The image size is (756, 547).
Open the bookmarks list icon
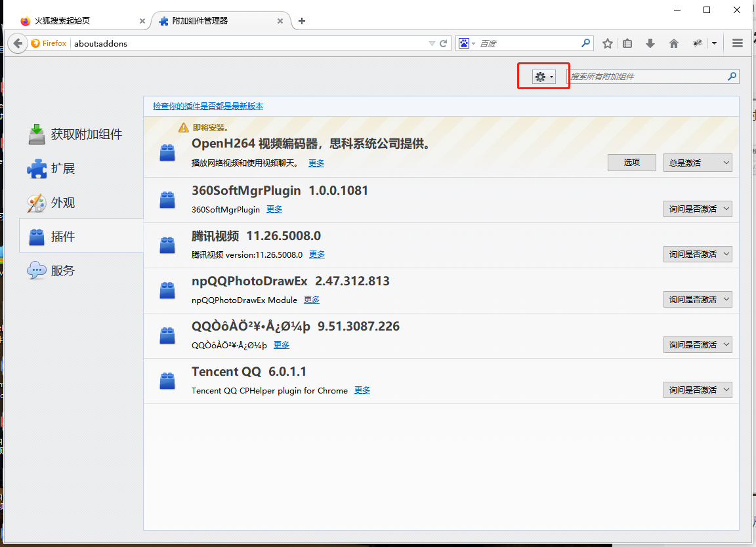(627, 43)
